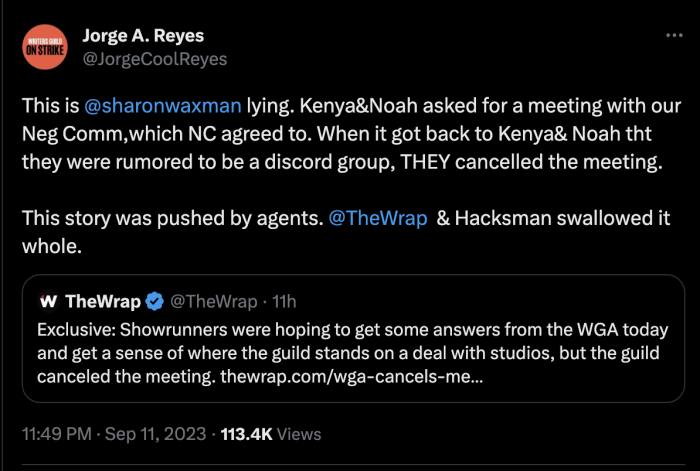Click the blue verified badge beside TheWrap
This screenshot has height=471, width=700.
(155, 301)
